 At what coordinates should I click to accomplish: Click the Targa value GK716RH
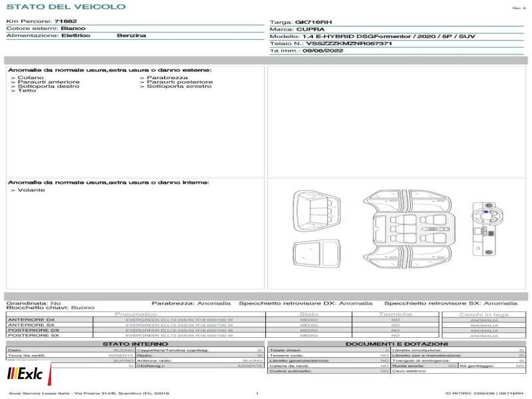tap(313, 22)
